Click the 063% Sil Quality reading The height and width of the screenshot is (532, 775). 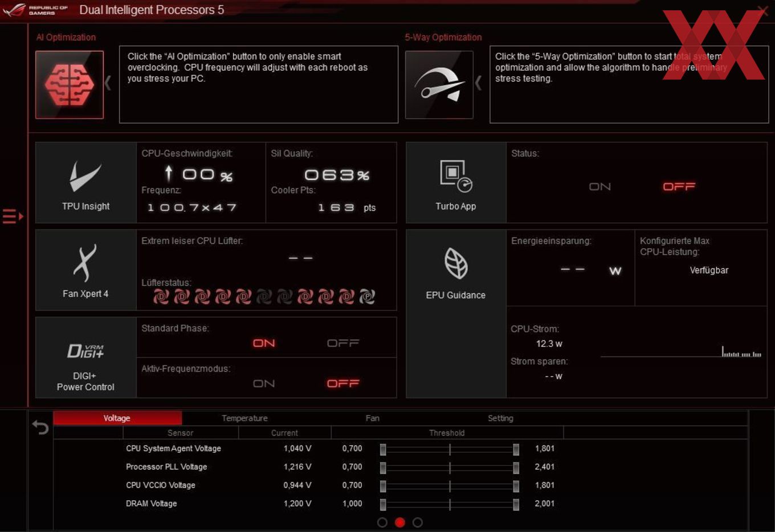coord(337,175)
